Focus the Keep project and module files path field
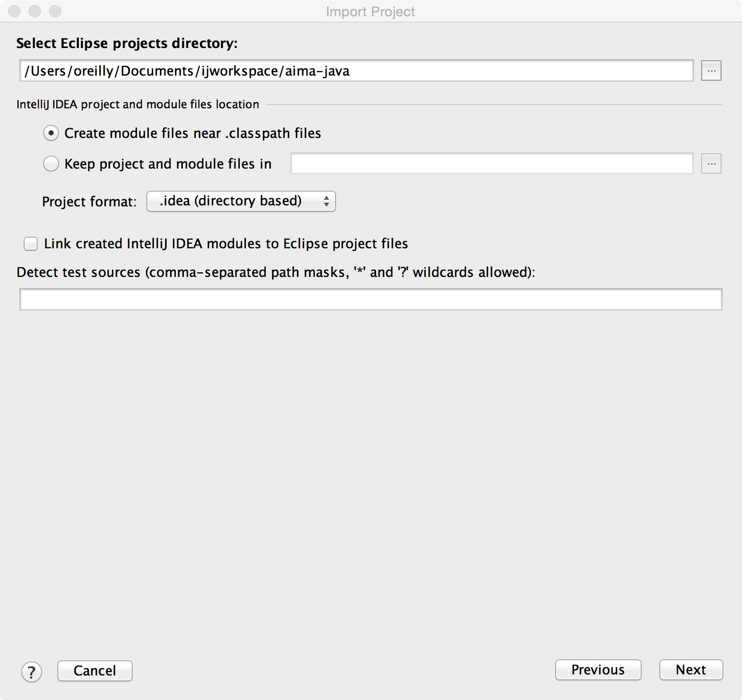742x700 pixels. [x=492, y=164]
